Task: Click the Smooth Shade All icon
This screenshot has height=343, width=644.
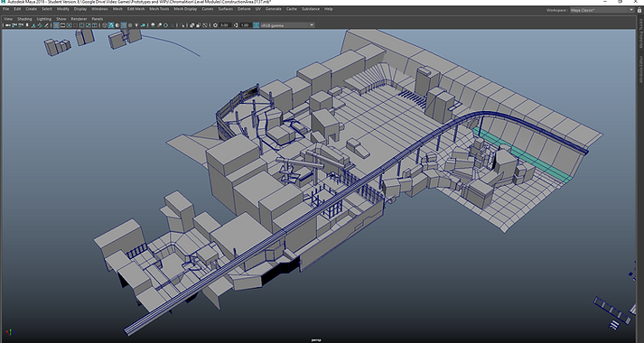Action: tap(111, 25)
